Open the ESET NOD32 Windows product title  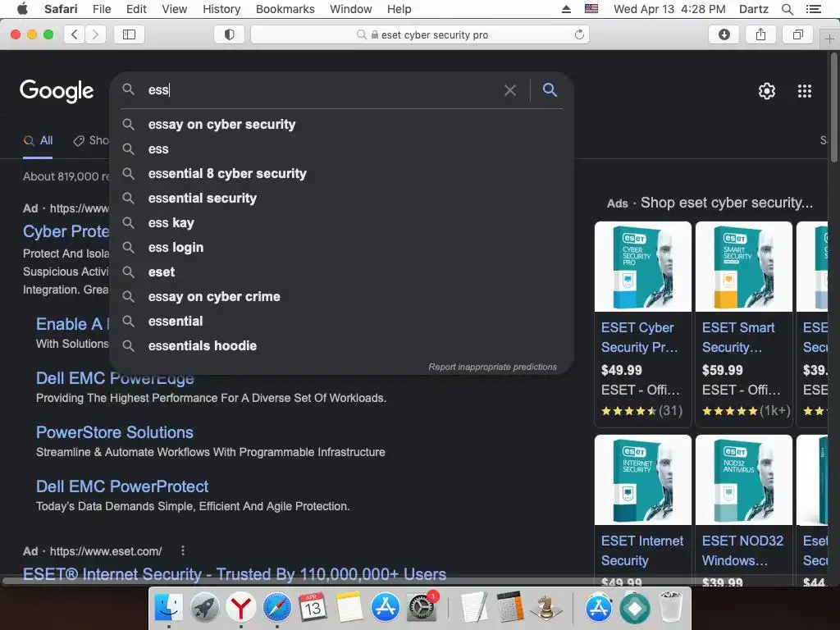[742, 550]
